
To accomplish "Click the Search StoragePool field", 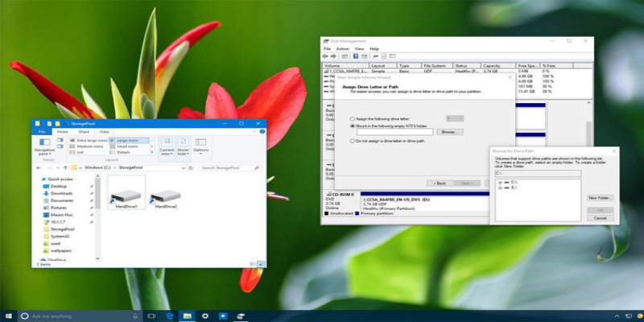I will coord(229,167).
